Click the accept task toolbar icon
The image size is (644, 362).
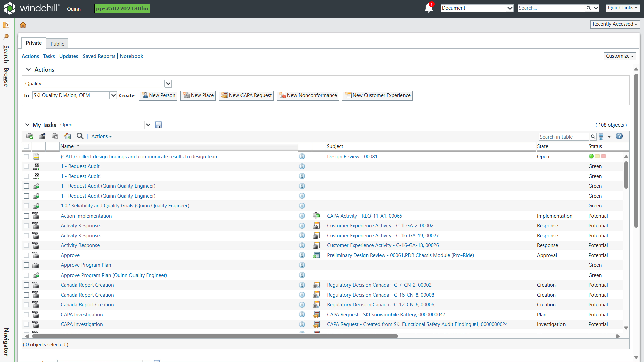click(x=30, y=136)
